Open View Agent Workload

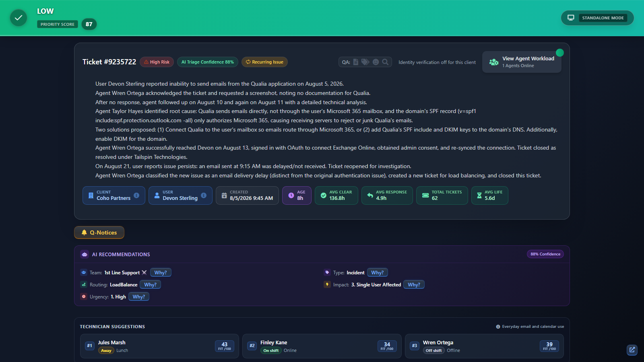(x=522, y=62)
